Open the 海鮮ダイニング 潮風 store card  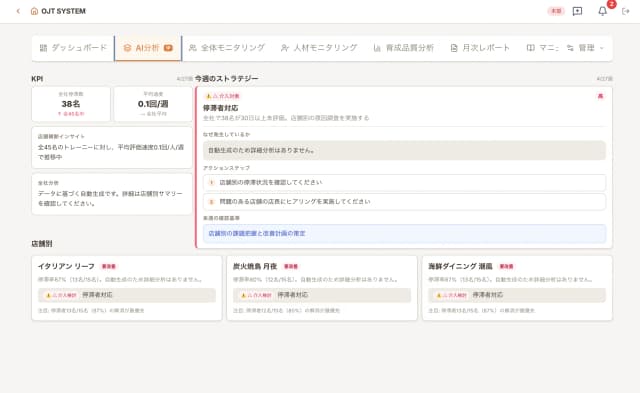[517, 288]
